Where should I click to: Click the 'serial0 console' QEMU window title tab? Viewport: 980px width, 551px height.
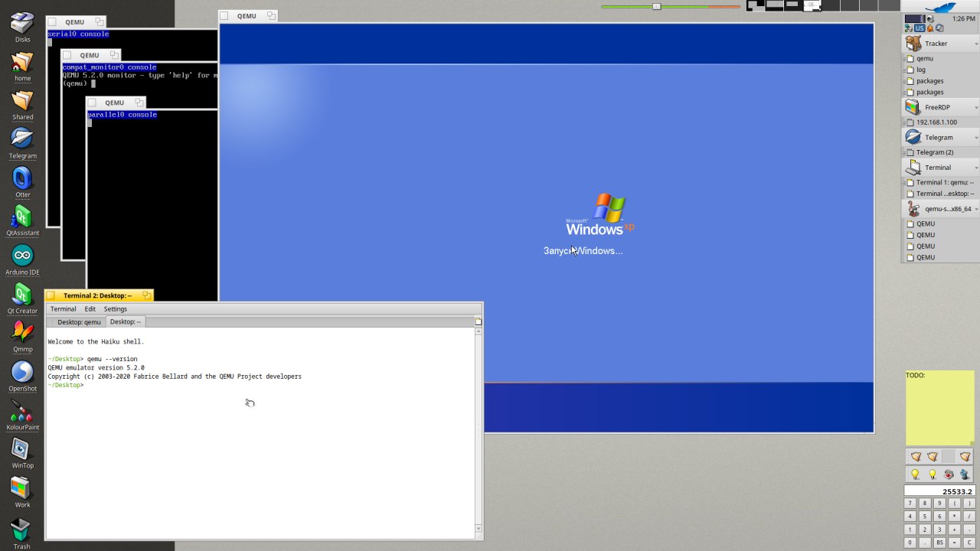click(75, 22)
